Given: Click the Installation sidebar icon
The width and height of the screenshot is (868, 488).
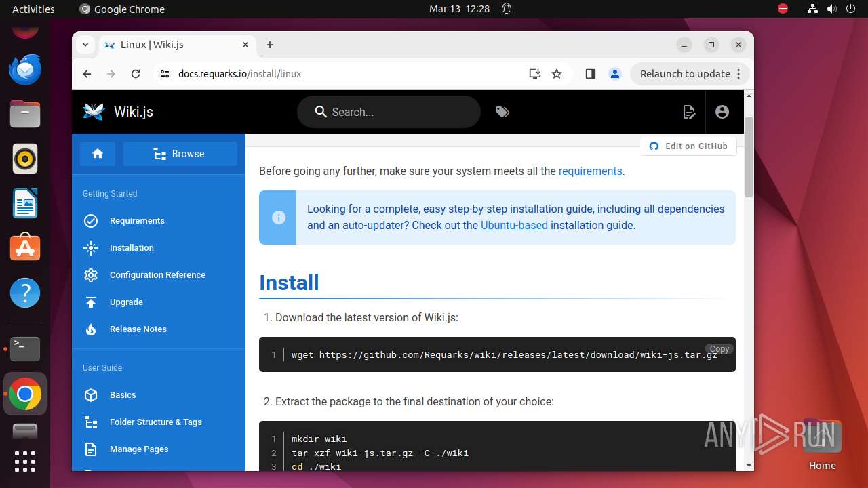Looking at the screenshot, I should point(91,248).
